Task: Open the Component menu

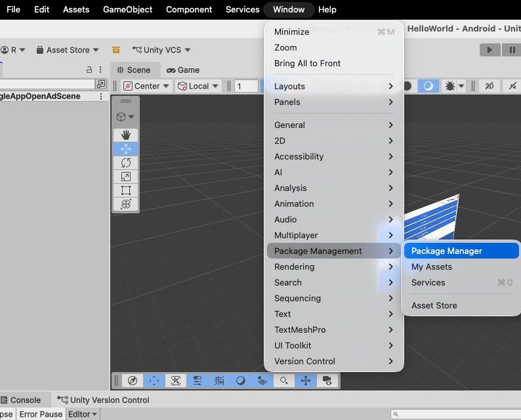Action: [189, 10]
